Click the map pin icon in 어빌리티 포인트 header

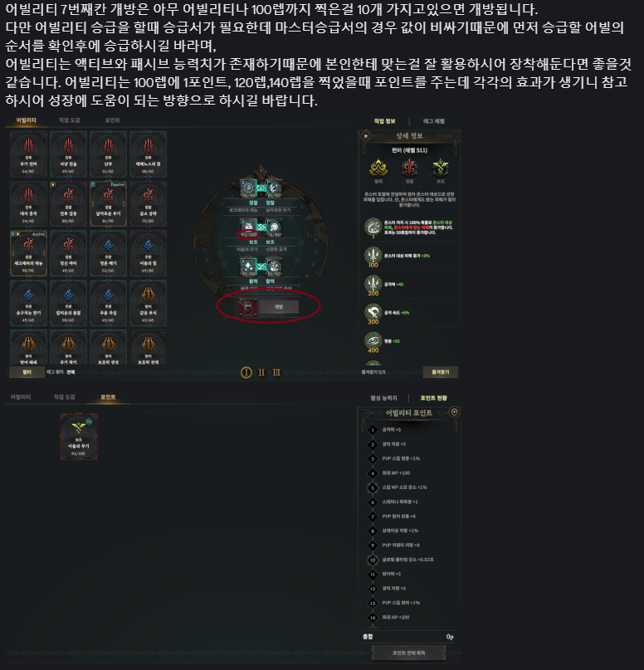click(x=455, y=413)
